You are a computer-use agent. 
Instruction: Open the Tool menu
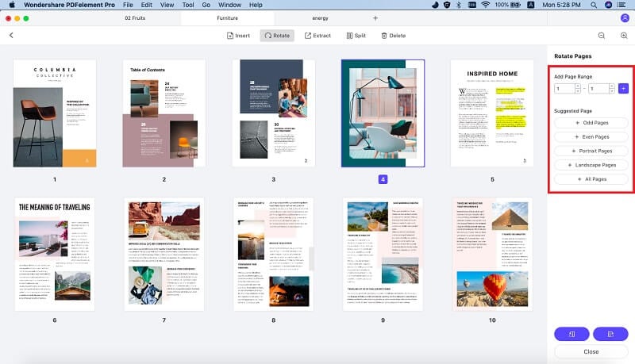[x=188, y=5]
